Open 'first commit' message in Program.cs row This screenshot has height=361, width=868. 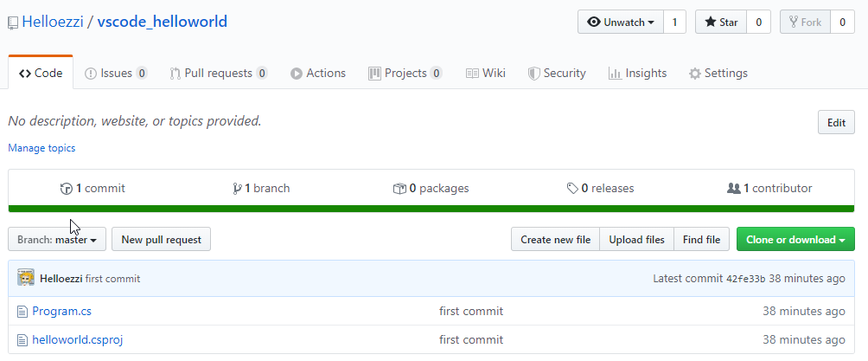pyautogui.click(x=471, y=311)
